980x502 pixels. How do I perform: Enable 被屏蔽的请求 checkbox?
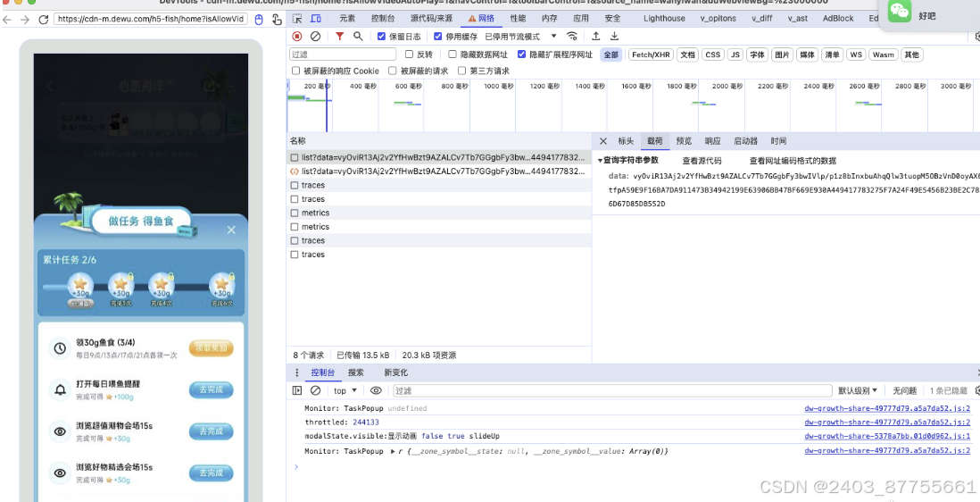click(x=393, y=71)
